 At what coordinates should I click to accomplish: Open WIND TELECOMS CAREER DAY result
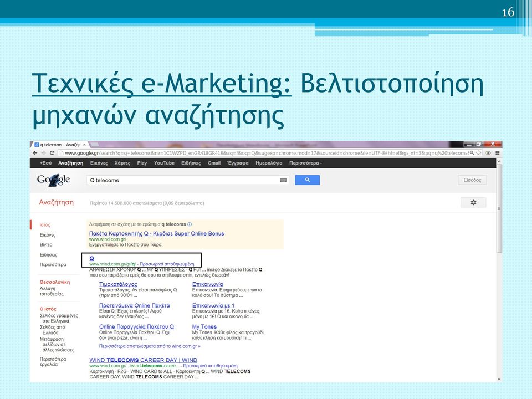143,360
